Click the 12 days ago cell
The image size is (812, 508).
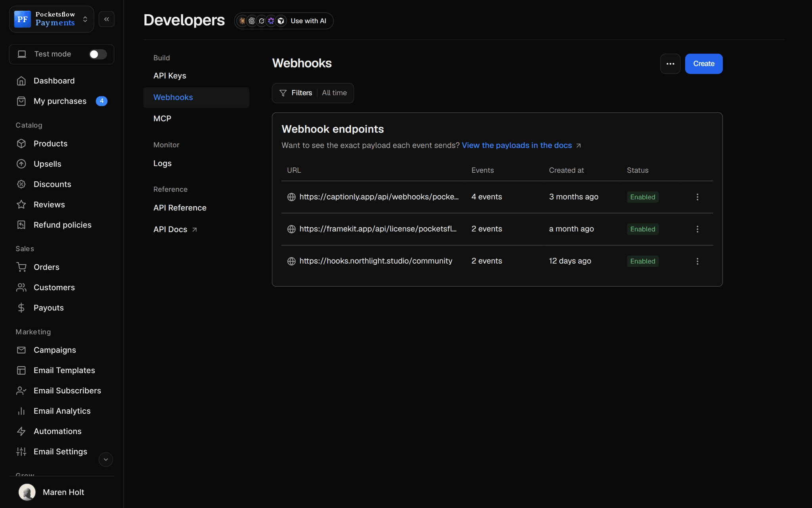(570, 261)
